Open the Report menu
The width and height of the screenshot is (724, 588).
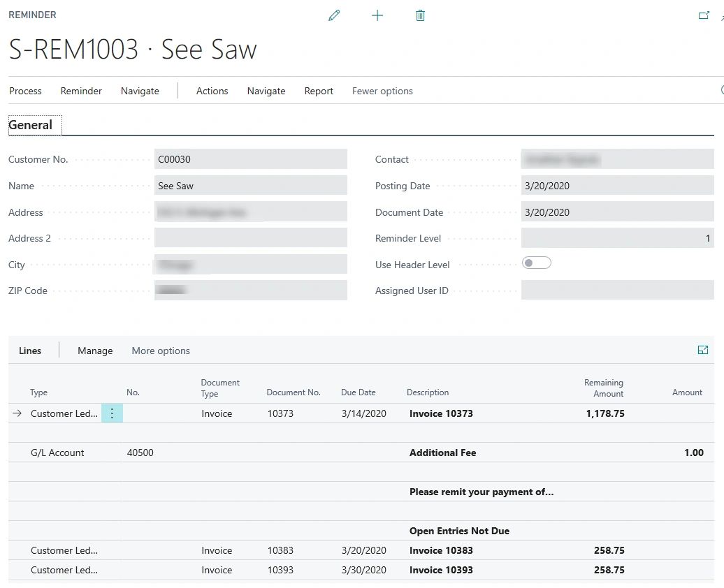pyautogui.click(x=319, y=91)
